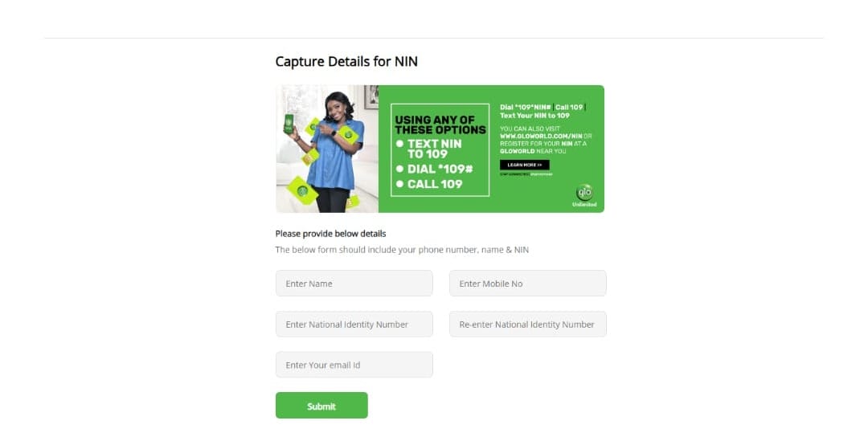This screenshot has height=441, width=868.
Task: Click the DIAL *109# bullet option
Action: (x=435, y=169)
